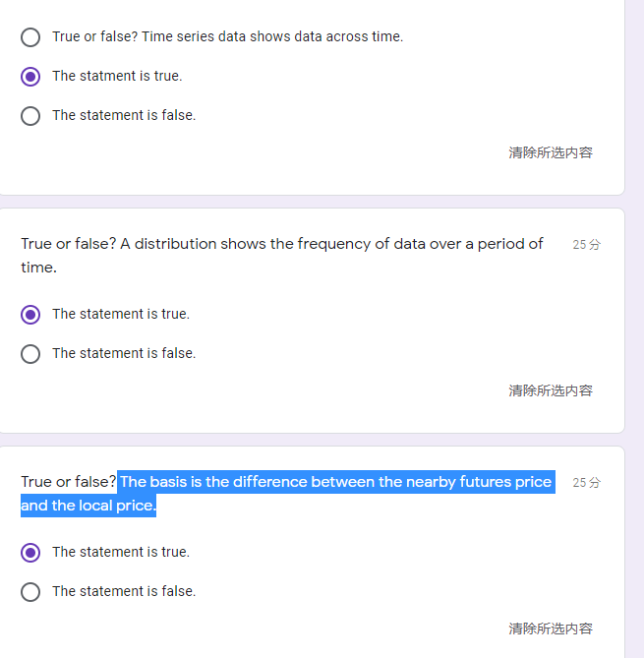Mark the basis question statement as true
Image resolution: width=644 pixels, height=658 pixels.
point(30,552)
